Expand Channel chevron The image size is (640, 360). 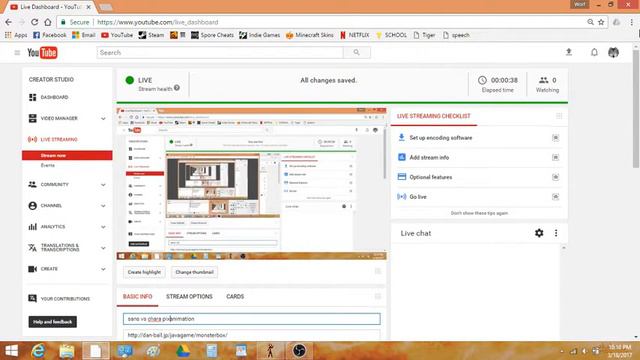(x=103, y=206)
